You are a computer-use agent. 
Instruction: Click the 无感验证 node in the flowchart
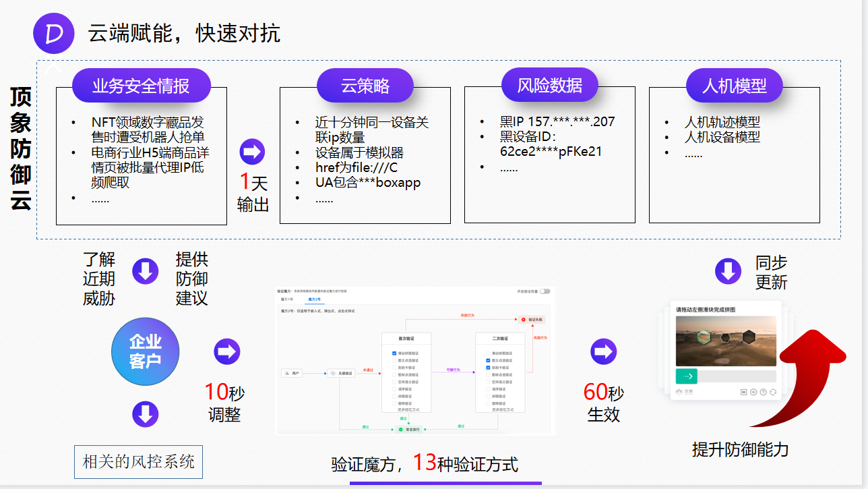pyautogui.click(x=341, y=373)
